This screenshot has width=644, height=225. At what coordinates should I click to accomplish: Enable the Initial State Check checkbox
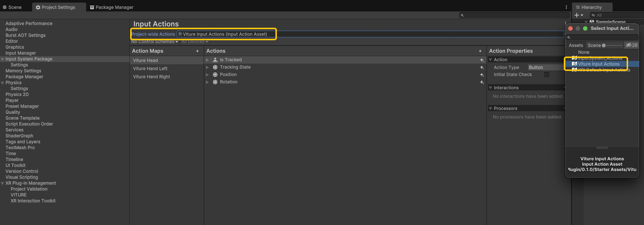tap(546, 75)
